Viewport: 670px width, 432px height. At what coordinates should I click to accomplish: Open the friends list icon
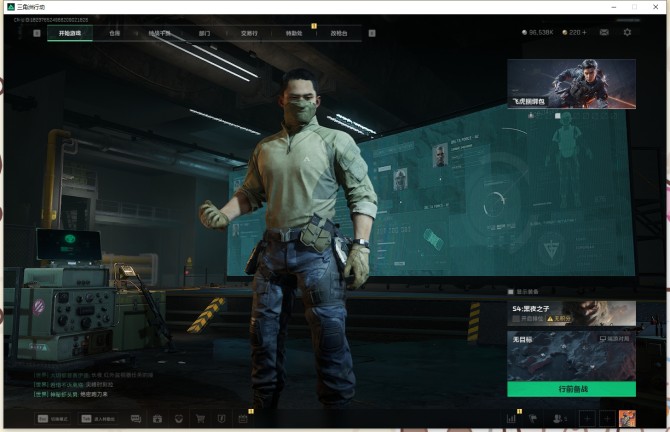(559, 419)
